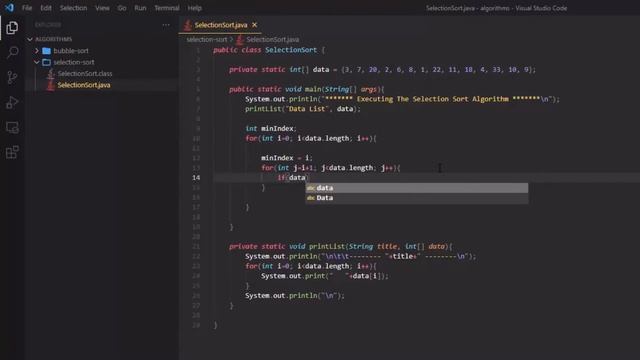640x360 pixels.
Task: Click Java icon on SelectionSort.java tab
Action: click(x=187, y=25)
